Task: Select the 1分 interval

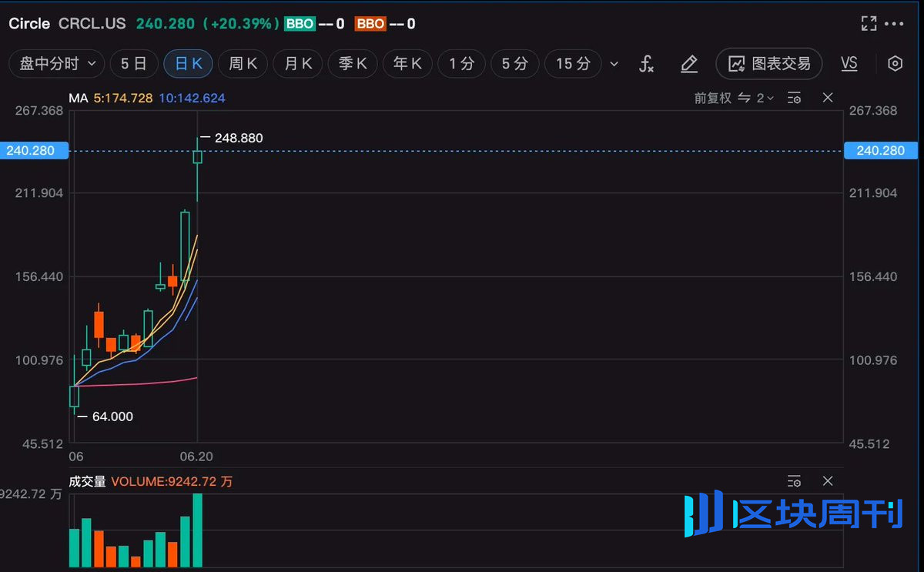Action: point(461,64)
